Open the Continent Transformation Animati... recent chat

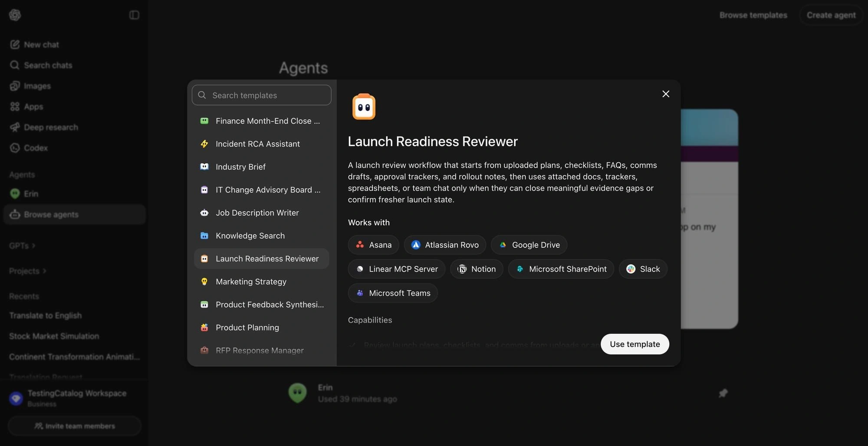pos(75,357)
